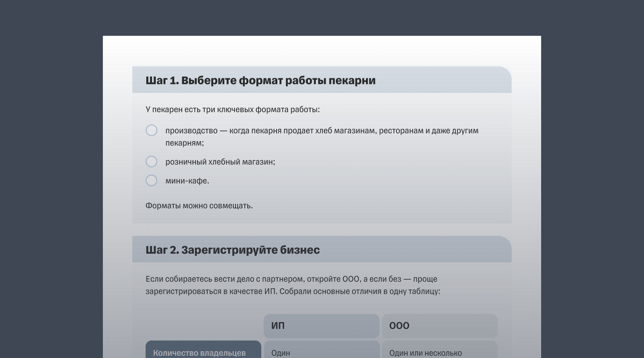Click the word 'пекарням;' on the wrapped line

point(184,143)
